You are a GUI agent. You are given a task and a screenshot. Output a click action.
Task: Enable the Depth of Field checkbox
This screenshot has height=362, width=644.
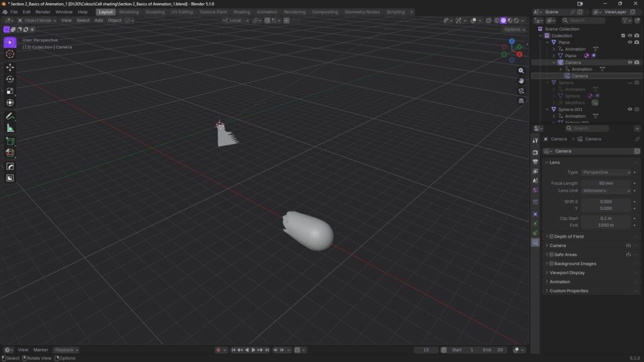click(x=552, y=236)
